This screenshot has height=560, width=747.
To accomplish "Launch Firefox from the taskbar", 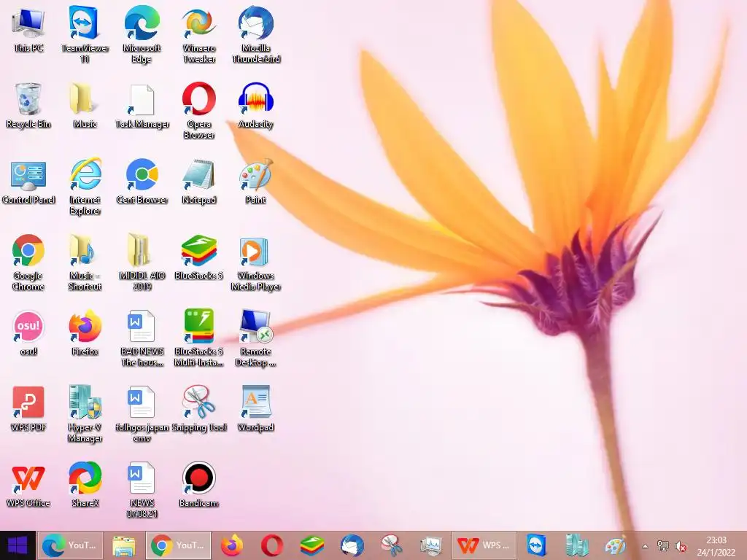I will [232, 545].
